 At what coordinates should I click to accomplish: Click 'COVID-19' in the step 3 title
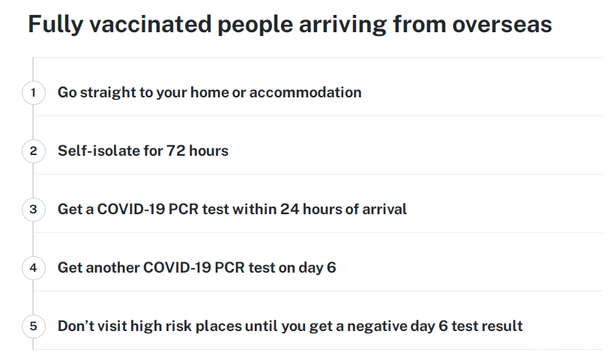[x=131, y=209]
